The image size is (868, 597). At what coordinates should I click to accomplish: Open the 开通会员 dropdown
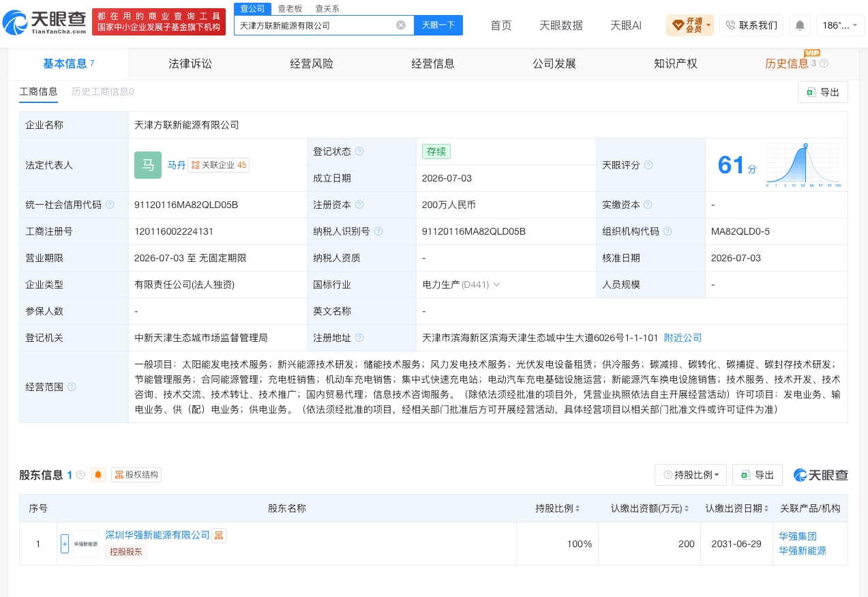[x=690, y=25]
